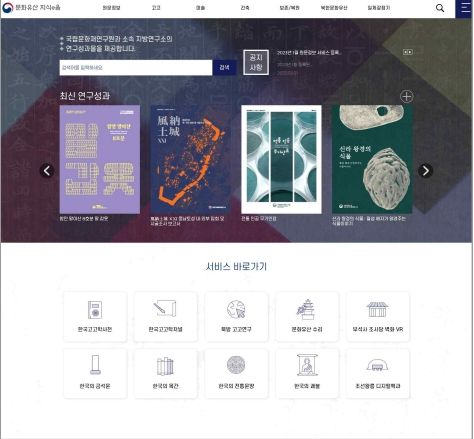Show next research publications with right arrow
This screenshot has height=439, width=474.
pos(425,171)
